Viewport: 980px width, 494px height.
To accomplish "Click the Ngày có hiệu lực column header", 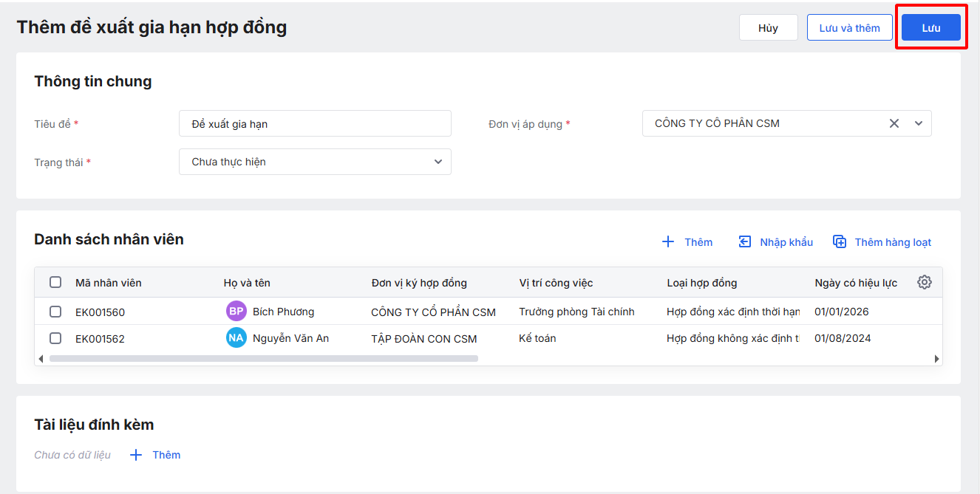I will pyautogui.click(x=856, y=283).
